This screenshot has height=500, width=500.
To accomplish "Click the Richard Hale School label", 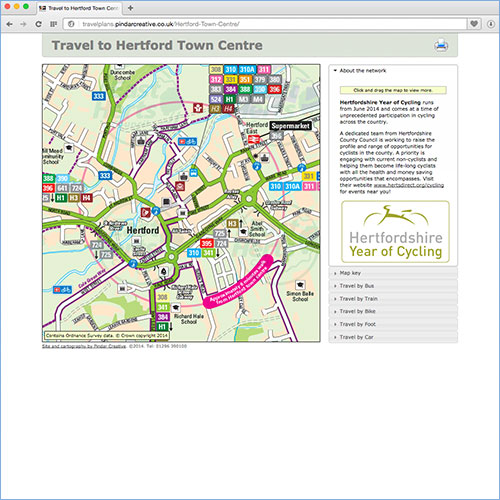I will [x=189, y=319].
